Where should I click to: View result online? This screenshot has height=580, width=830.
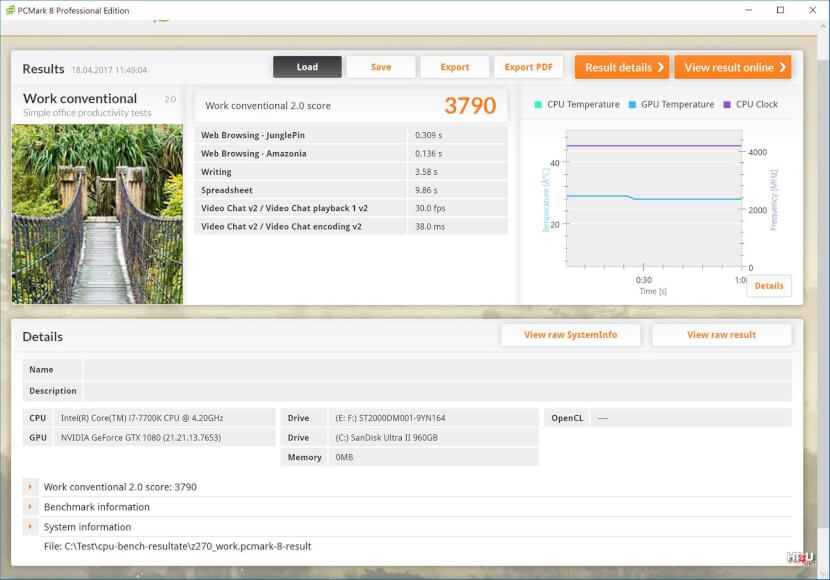click(x=733, y=67)
